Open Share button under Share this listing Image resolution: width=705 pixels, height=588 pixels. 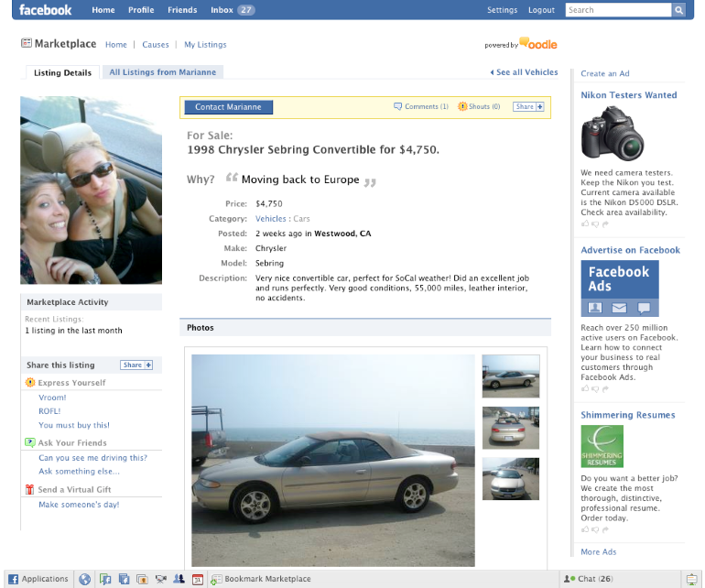tap(136, 365)
